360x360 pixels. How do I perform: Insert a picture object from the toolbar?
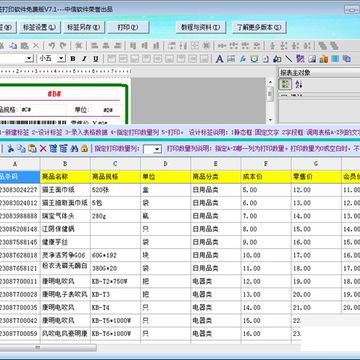[312, 59]
